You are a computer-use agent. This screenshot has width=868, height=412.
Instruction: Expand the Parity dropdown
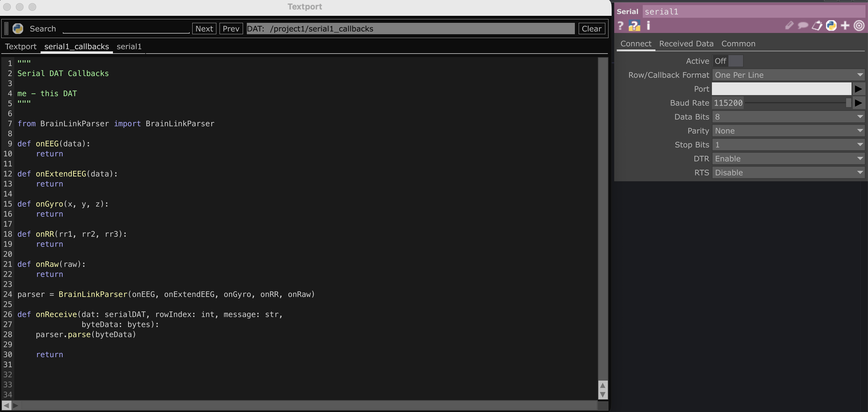[788, 131]
